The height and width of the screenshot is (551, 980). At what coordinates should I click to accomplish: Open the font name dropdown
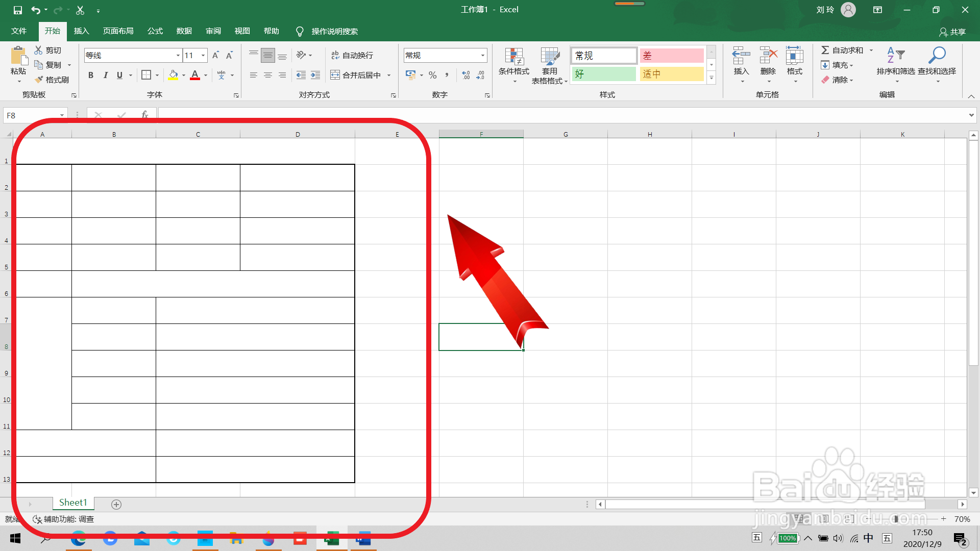178,55
